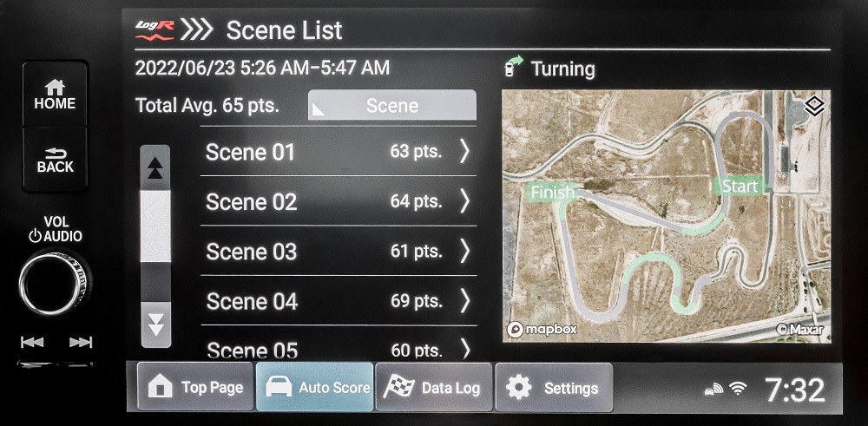The width and height of the screenshot is (868, 426).
Task: Expand Scene 04 chevron
Action: (464, 301)
